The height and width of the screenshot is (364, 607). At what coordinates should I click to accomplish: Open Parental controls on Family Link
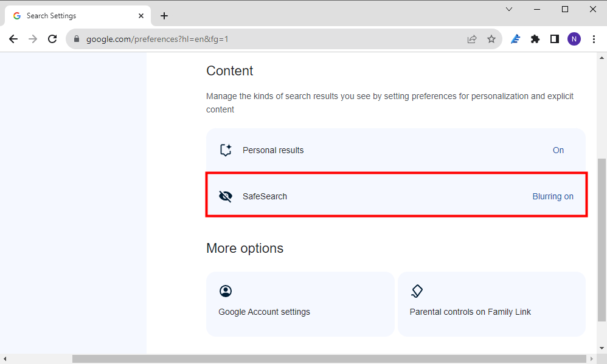coord(491,304)
